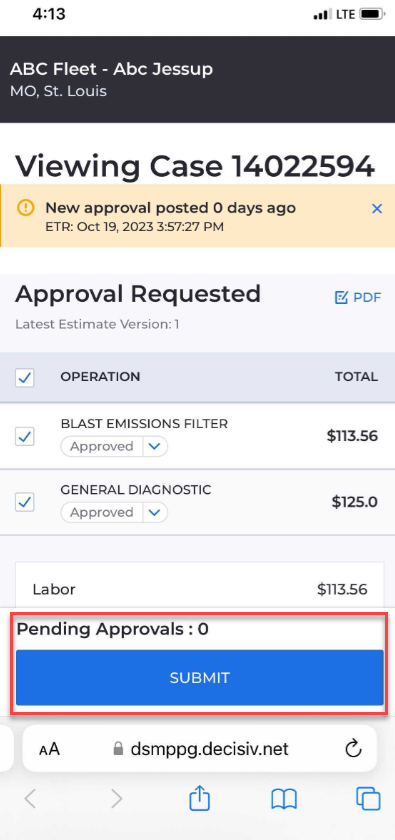The image size is (395, 840).
Task: Click the Approved status under BLAST EMISSIONS FILTER
Action: (x=102, y=446)
